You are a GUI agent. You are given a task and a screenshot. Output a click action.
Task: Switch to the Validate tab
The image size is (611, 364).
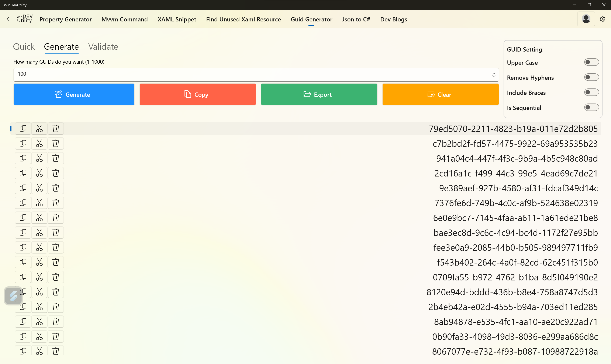click(x=103, y=47)
